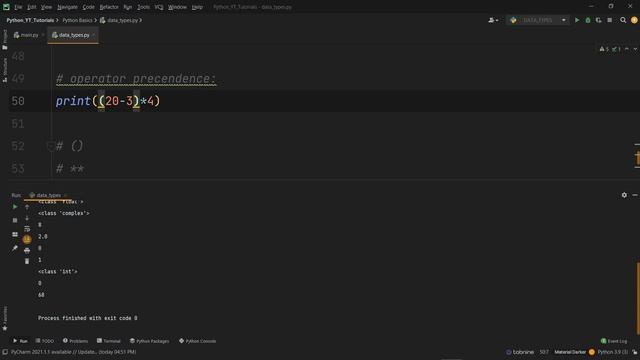
Task: Click the tabnine status bar widget
Action: [x=520, y=352]
